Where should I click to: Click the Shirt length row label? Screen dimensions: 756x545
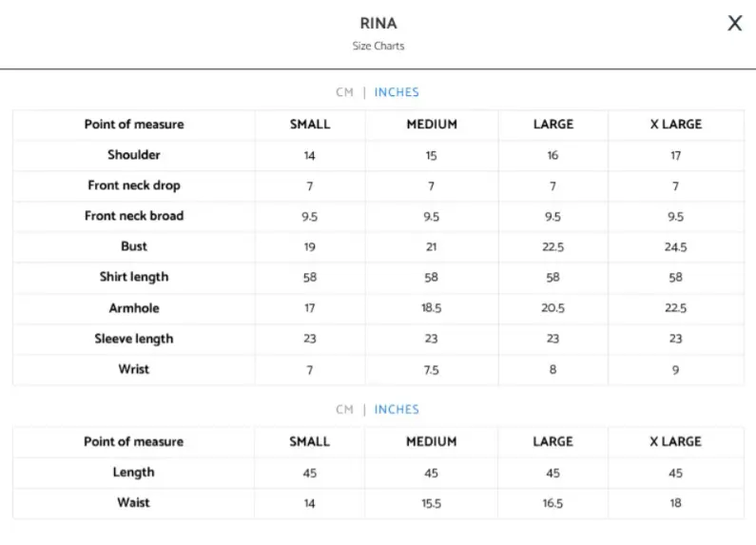tap(134, 277)
